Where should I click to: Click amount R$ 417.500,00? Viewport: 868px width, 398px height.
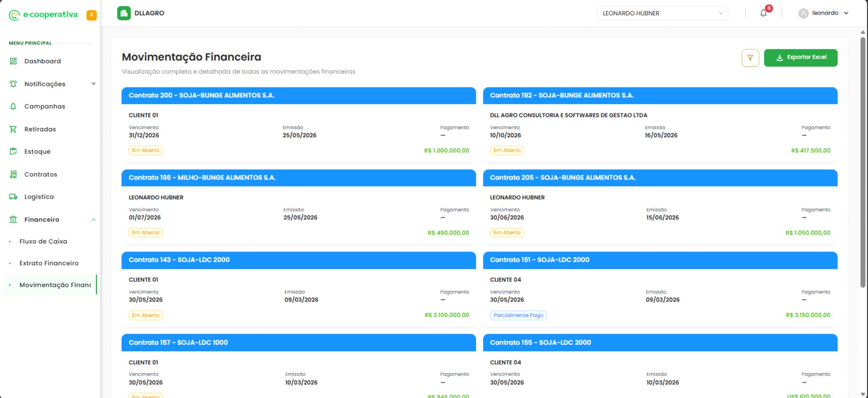pos(811,151)
